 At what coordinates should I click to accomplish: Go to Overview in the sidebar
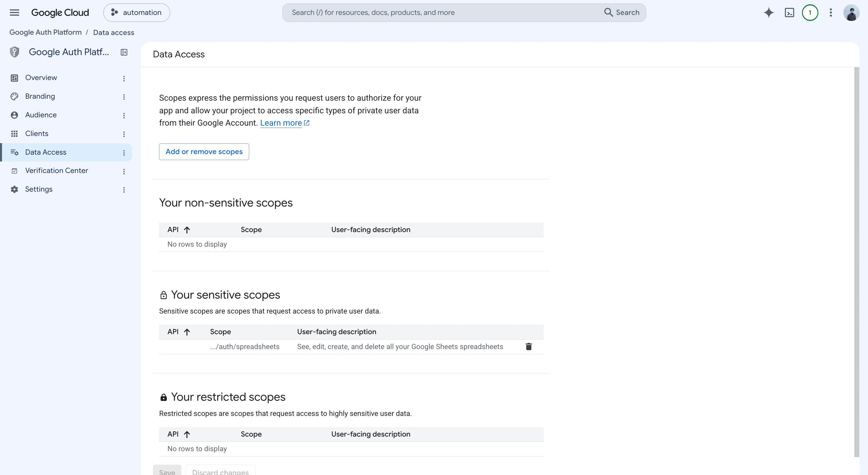[x=41, y=78]
